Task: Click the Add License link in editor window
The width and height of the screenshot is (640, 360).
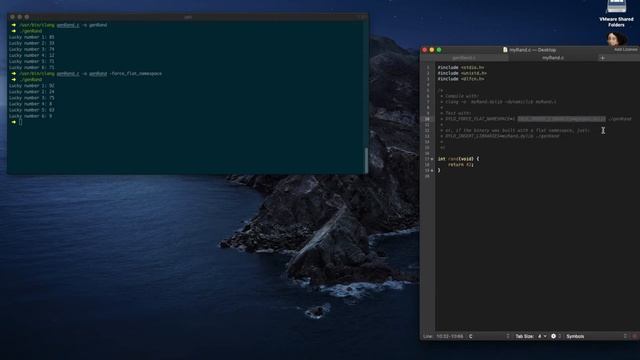Action: [626, 49]
